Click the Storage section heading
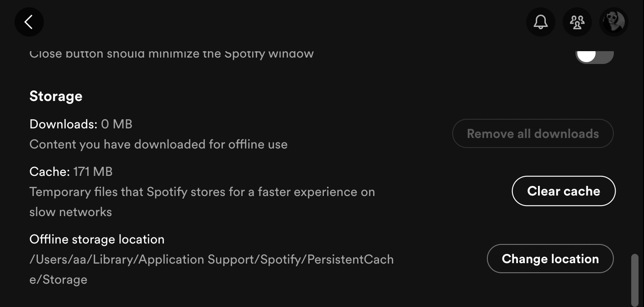 pyautogui.click(x=56, y=96)
